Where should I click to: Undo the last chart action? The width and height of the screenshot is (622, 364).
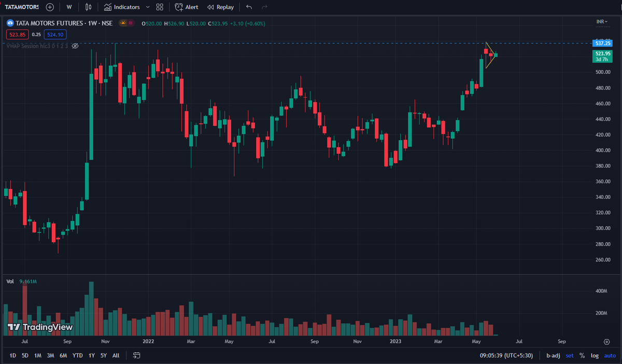(249, 7)
